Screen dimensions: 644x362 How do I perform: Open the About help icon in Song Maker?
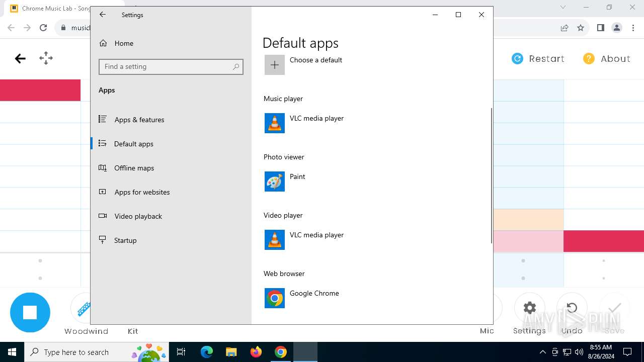(589, 59)
